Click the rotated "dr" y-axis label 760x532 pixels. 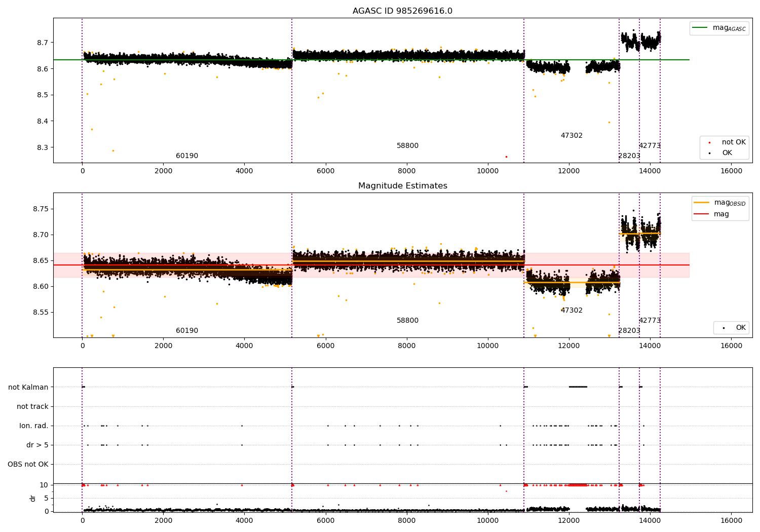(x=33, y=499)
